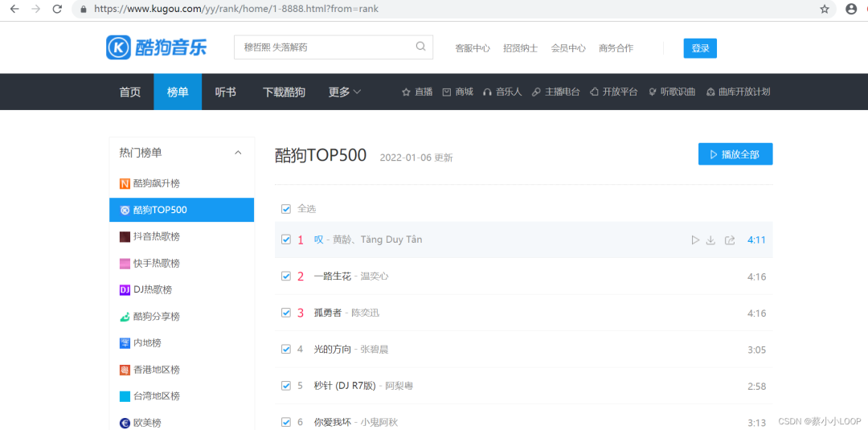Open the 下载酷狗 navigation tab
Screen dimensions: 868x430
284,92
